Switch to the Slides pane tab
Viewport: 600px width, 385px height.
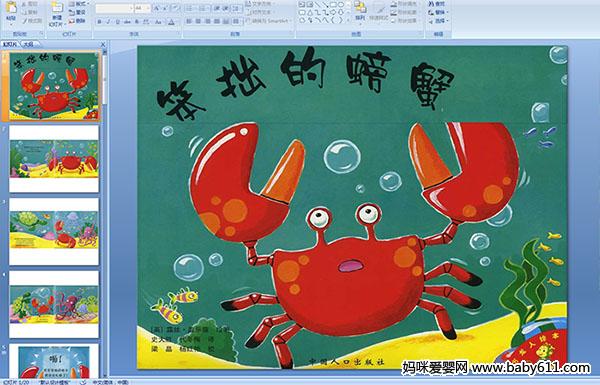click(x=10, y=44)
